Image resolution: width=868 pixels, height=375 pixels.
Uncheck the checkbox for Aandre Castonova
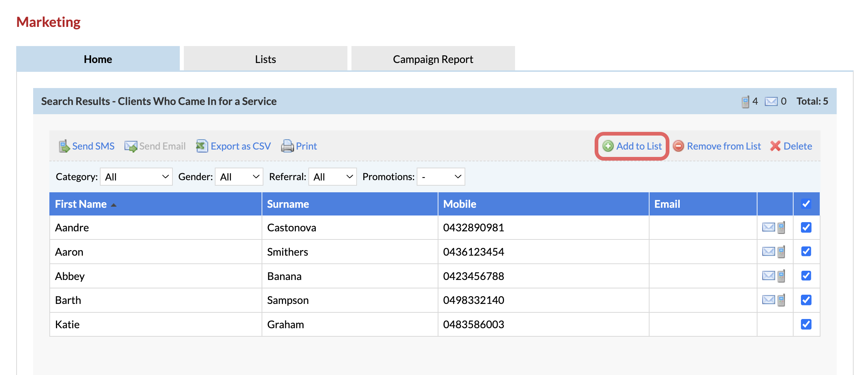(x=806, y=227)
